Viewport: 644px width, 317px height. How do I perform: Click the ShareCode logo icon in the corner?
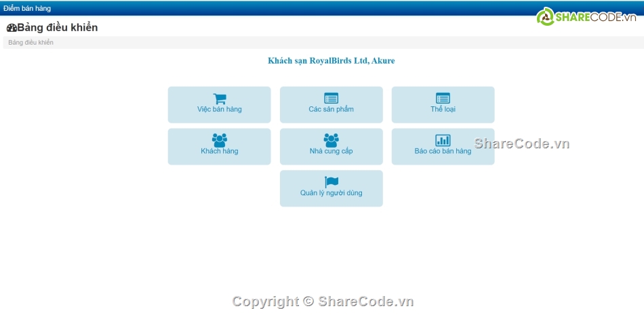pyautogui.click(x=545, y=18)
